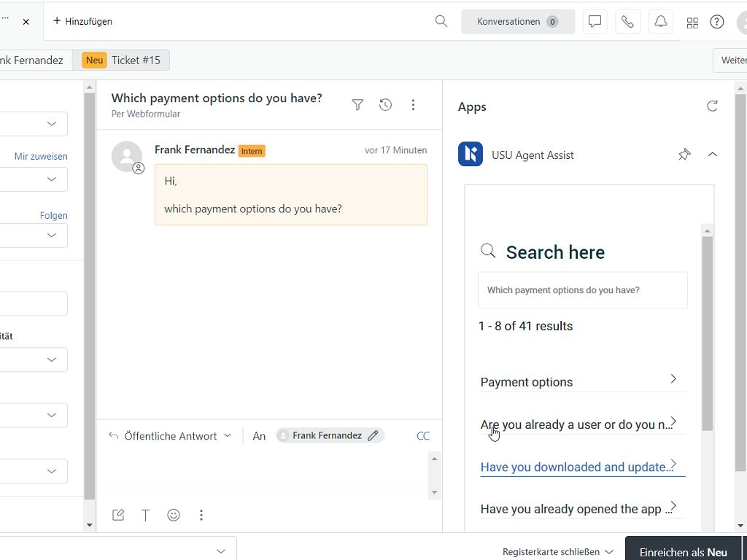Image resolution: width=747 pixels, height=560 pixels.
Task: Click the Agent Assist search input field
Action: point(582,290)
